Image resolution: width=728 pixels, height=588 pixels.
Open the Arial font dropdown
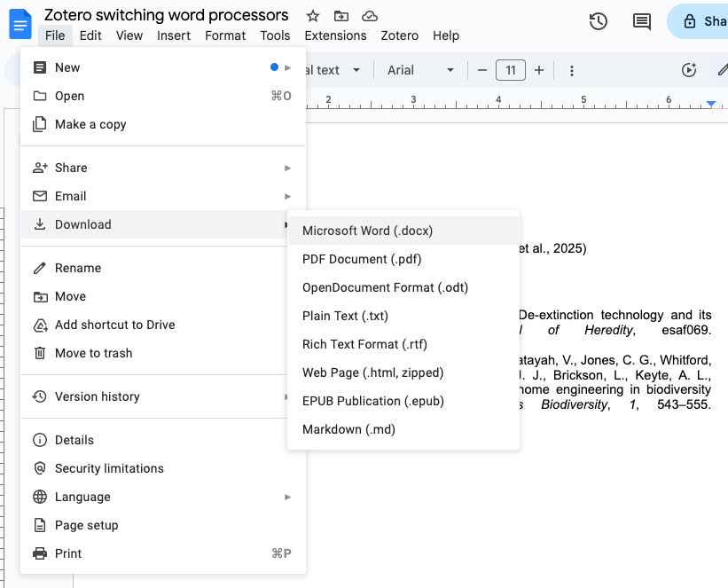click(x=420, y=70)
